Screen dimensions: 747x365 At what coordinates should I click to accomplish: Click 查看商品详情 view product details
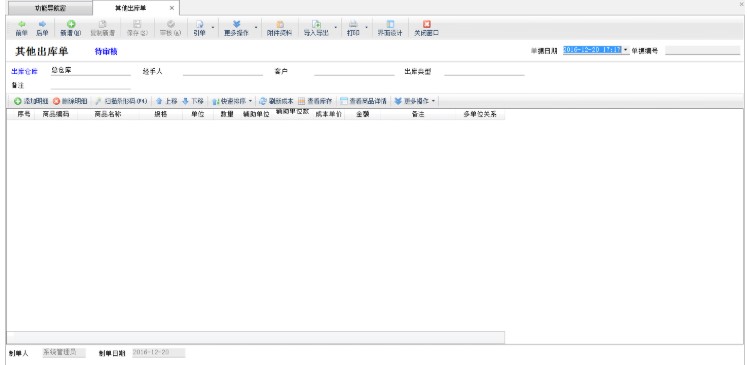(x=363, y=101)
